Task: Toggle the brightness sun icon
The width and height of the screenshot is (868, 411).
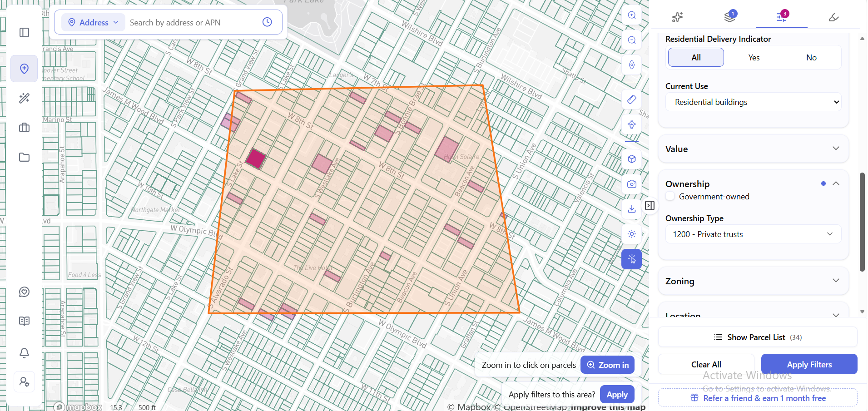Action: 631,234
